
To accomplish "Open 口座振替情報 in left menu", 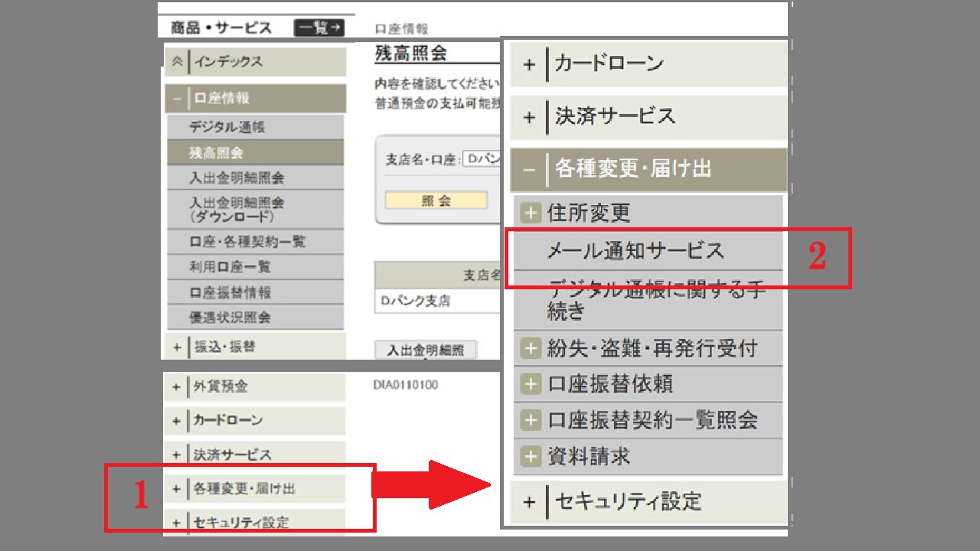I will [x=255, y=292].
